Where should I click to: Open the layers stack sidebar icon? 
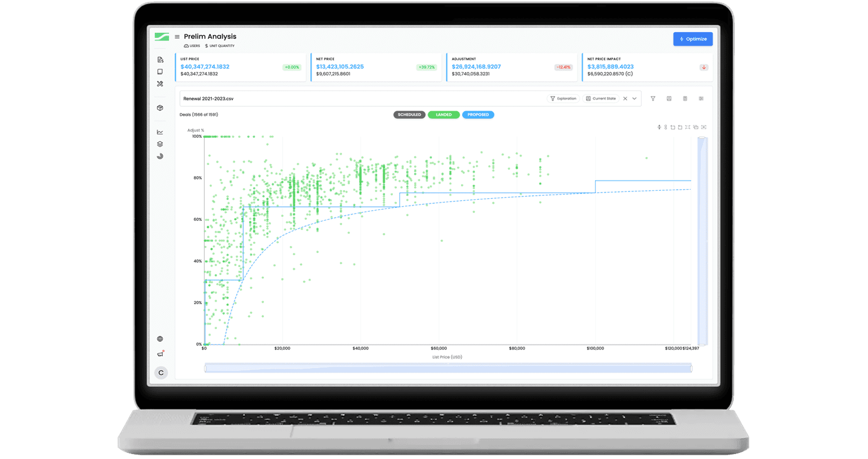click(x=160, y=144)
